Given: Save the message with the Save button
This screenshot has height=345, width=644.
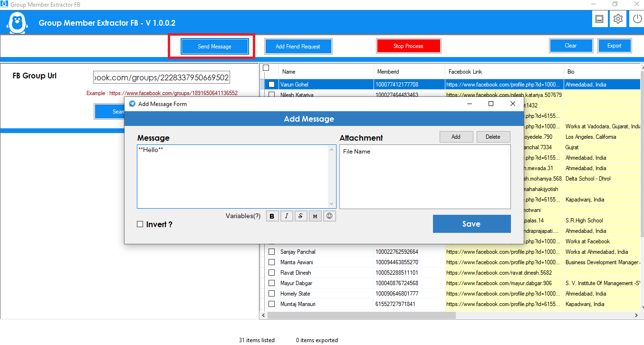Looking at the screenshot, I should [471, 224].
